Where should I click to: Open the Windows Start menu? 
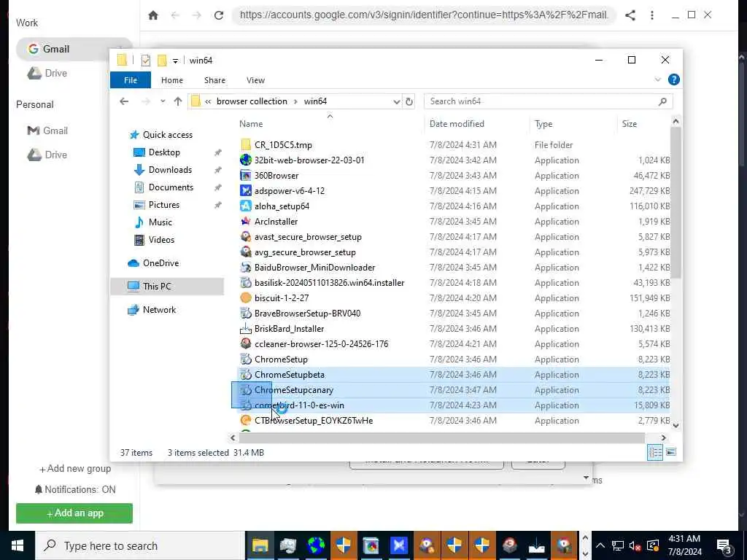pyautogui.click(x=18, y=545)
